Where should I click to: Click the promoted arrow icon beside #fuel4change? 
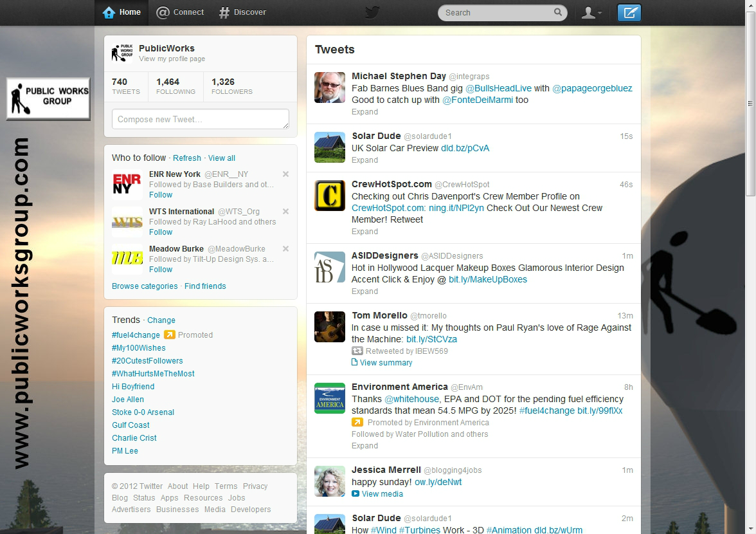(169, 335)
